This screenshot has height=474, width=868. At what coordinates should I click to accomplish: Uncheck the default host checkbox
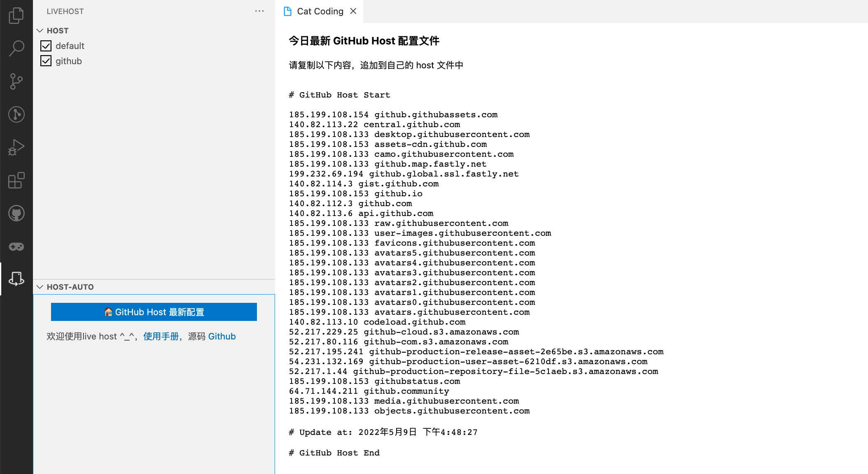(x=46, y=46)
